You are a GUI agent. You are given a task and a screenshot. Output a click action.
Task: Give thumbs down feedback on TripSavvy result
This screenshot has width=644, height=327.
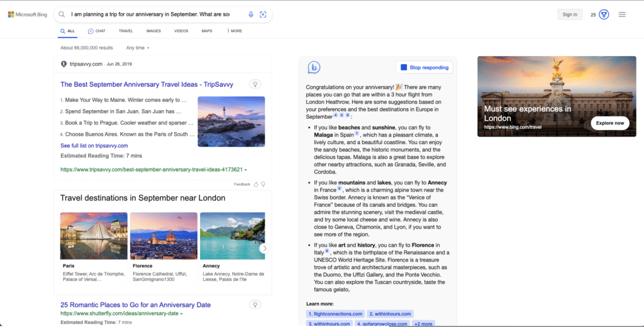[x=264, y=184]
